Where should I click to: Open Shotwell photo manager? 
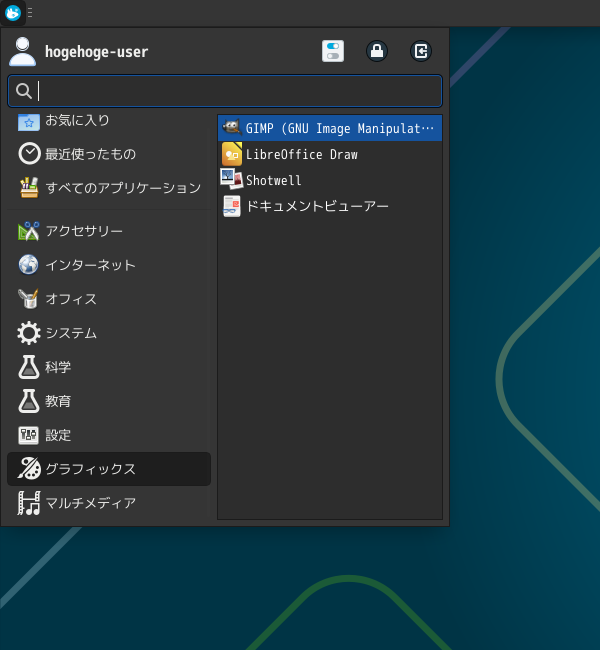pos(273,181)
